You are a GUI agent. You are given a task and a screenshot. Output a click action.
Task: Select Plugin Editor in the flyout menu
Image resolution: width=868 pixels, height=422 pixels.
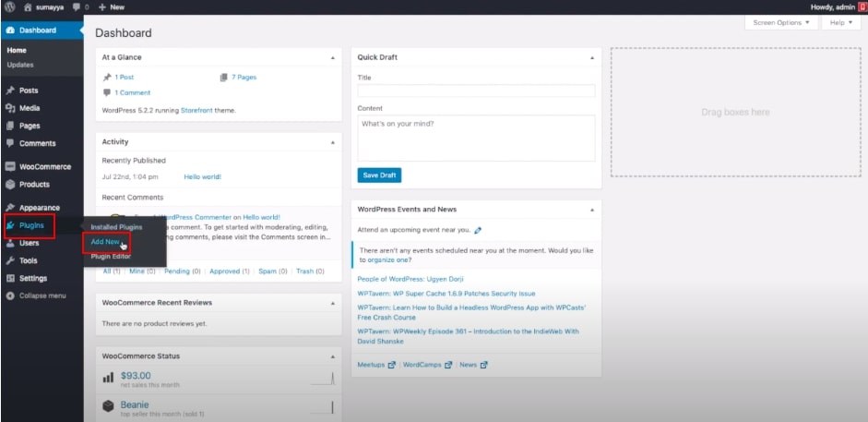coord(111,257)
